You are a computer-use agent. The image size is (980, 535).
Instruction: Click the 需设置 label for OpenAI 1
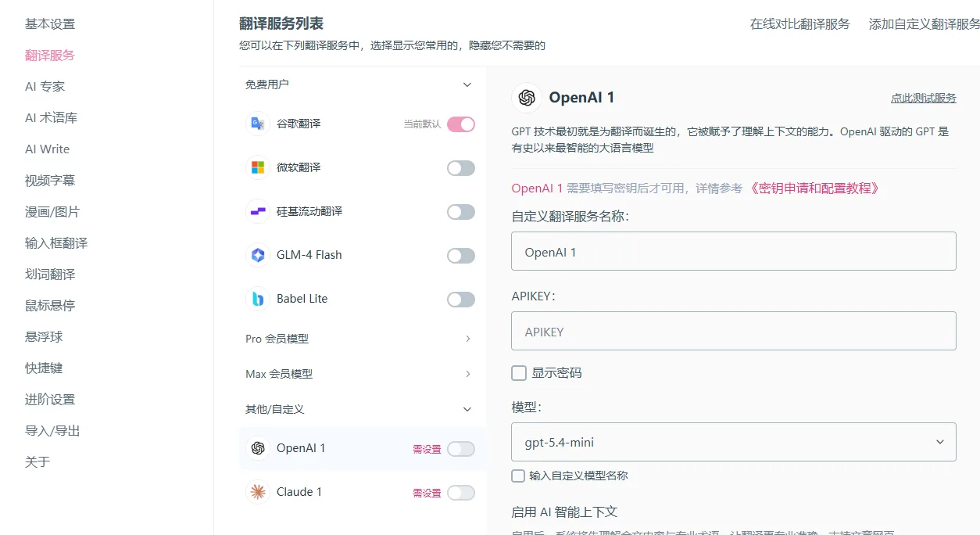[x=427, y=449]
